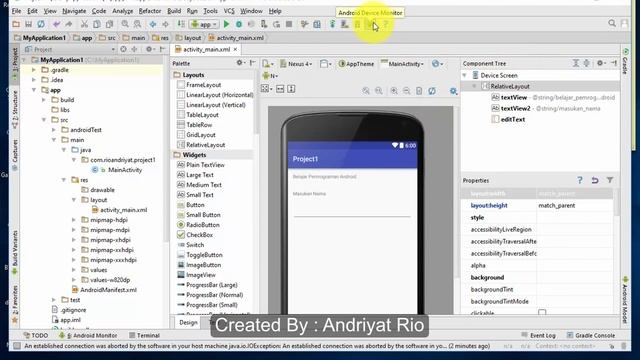Screen dimensions: 640x360
Task: Click the layout:height match_parent value cell
Action: tap(576, 205)
